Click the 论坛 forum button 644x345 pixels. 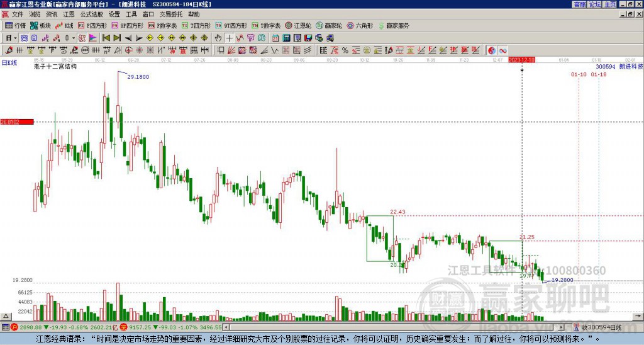click(x=595, y=4)
